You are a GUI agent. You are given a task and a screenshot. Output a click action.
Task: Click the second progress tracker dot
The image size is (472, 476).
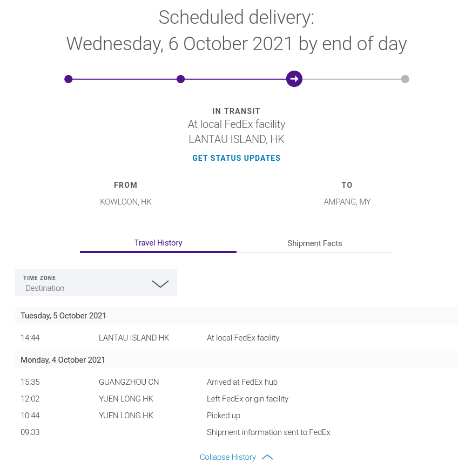pyautogui.click(x=181, y=79)
